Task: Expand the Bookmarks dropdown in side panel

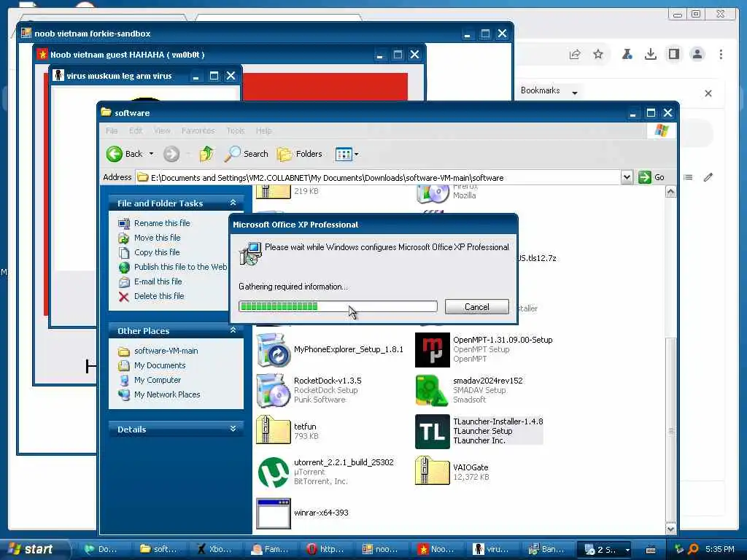Action: click(x=575, y=93)
